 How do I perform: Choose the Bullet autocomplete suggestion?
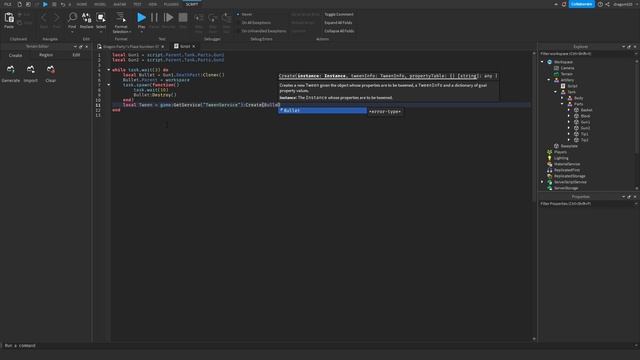point(322,111)
